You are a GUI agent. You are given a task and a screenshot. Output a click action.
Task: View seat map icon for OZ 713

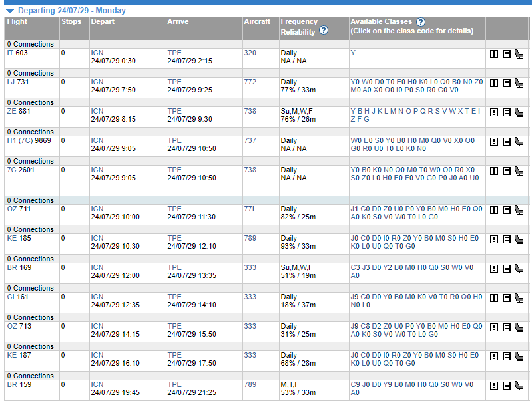coord(519,327)
